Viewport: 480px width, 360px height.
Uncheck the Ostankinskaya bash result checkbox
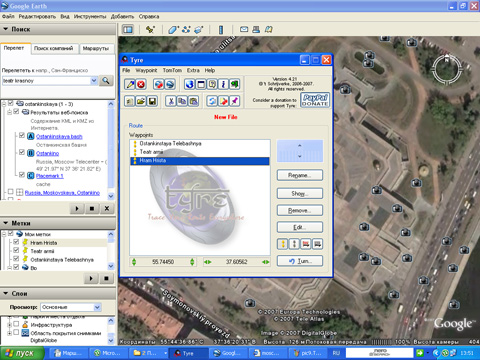click(x=22, y=135)
